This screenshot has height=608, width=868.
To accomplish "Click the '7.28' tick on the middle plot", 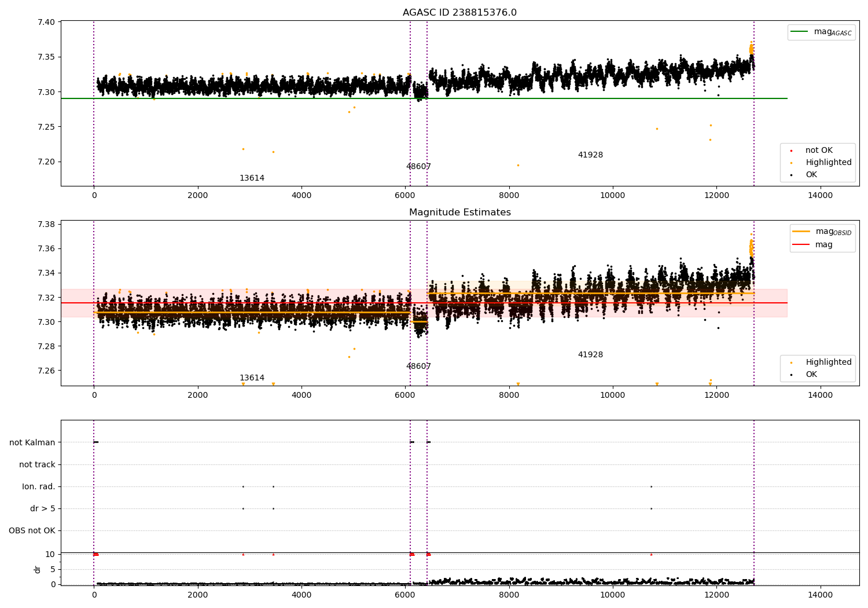I will coord(46,347).
